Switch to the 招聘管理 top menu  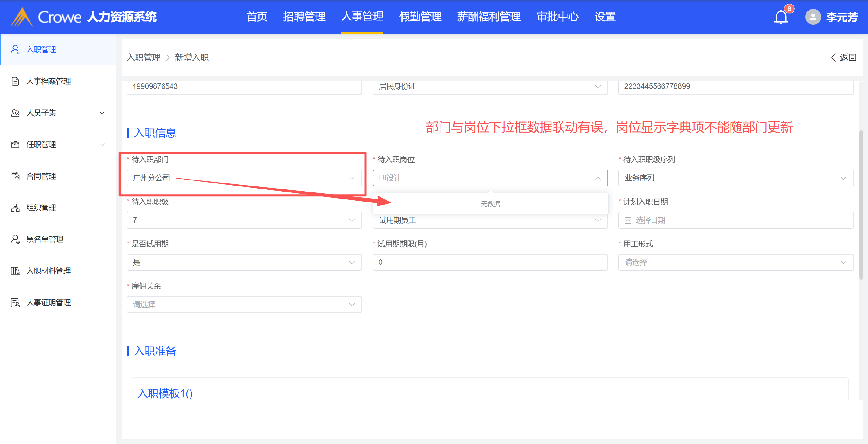304,17
